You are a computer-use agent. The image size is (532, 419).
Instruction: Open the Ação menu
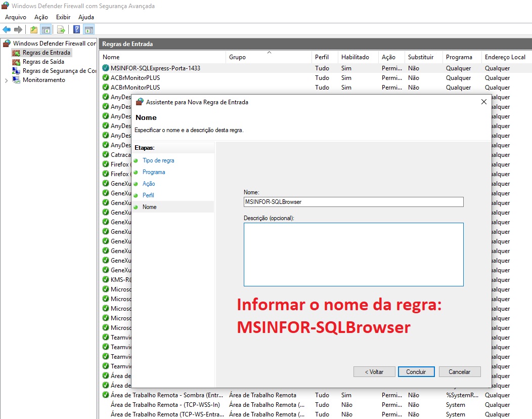tap(41, 17)
